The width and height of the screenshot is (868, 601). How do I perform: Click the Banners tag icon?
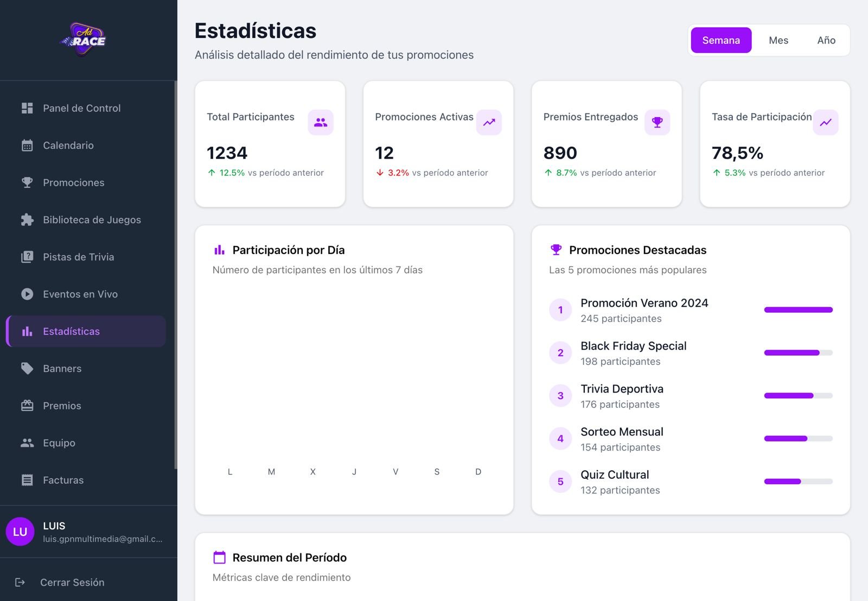tap(27, 369)
